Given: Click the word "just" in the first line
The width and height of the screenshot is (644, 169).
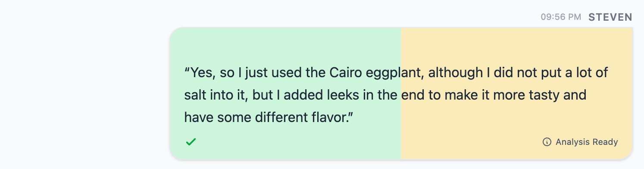Looking at the screenshot, I should (258, 72).
